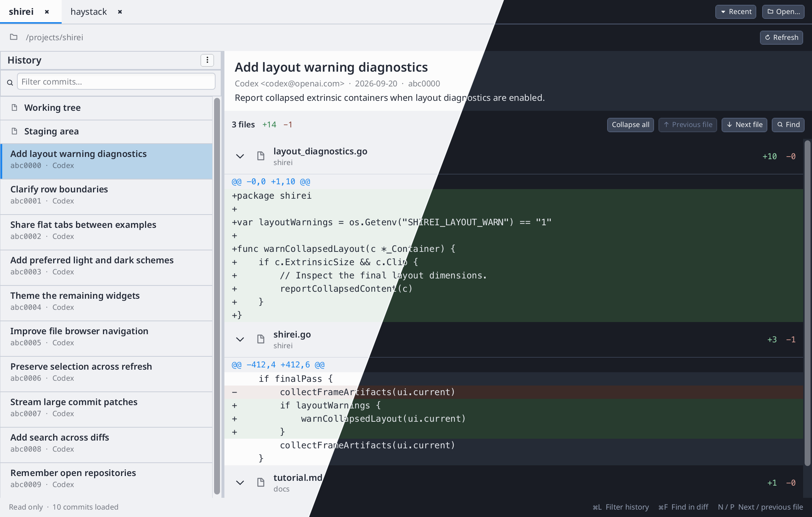Click the Collapse all button
This screenshot has width=812, height=517.
coord(630,125)
